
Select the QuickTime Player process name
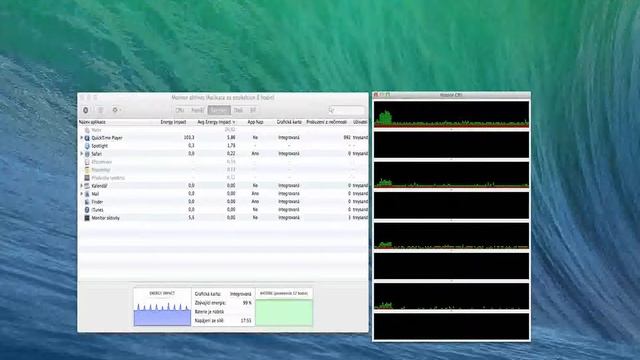coord(107,138)
